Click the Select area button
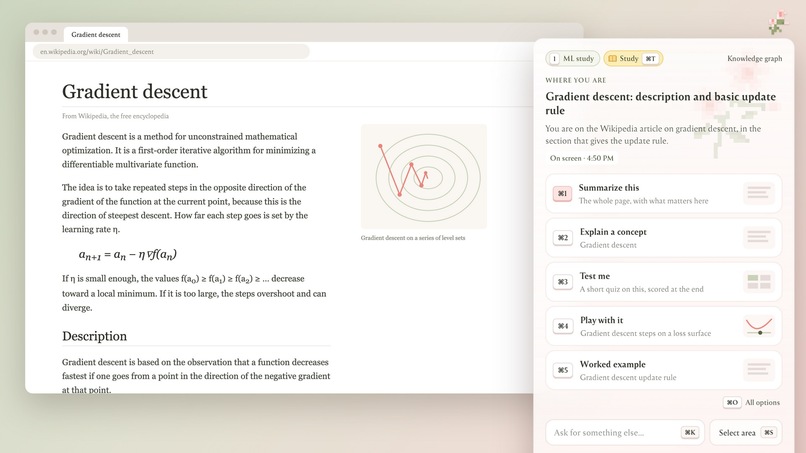This screenshot has height=453, width=806. tap(746, 432)
